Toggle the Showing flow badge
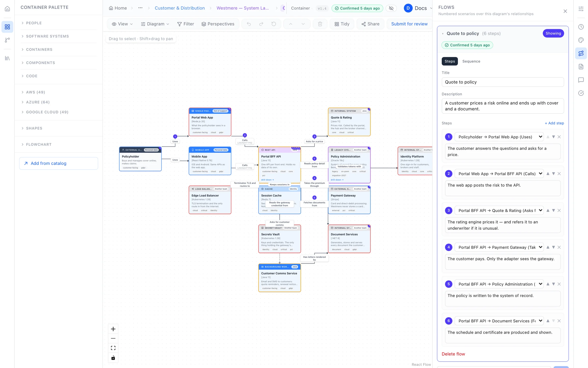The image size is (588, 368). 553,33
